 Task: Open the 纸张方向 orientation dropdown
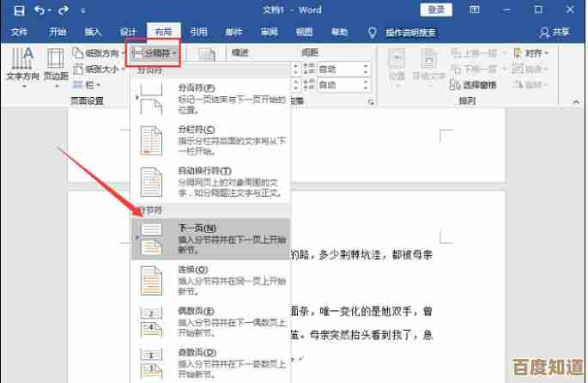[x=98, y=53]
